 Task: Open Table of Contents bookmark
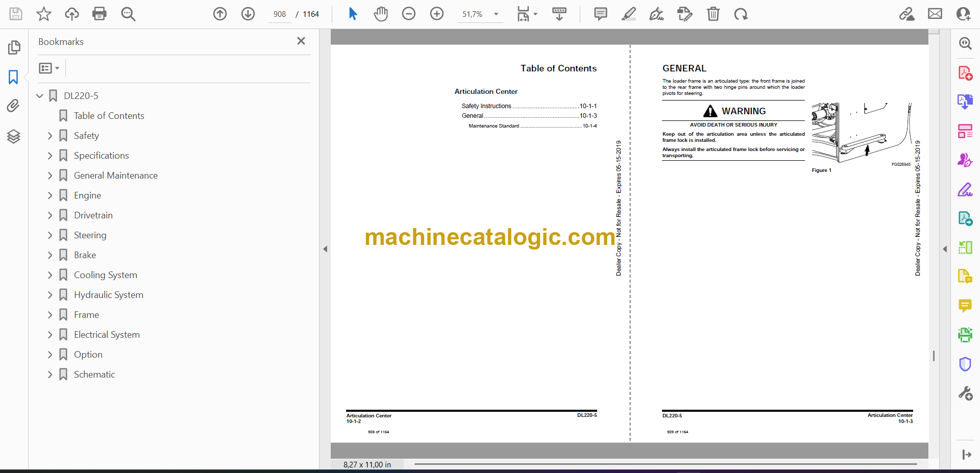tap(109, 116)
